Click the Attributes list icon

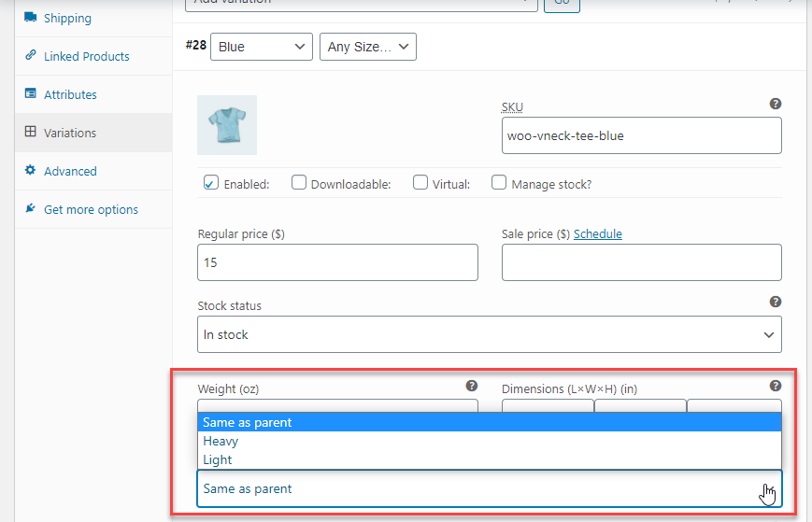point(31,93)
